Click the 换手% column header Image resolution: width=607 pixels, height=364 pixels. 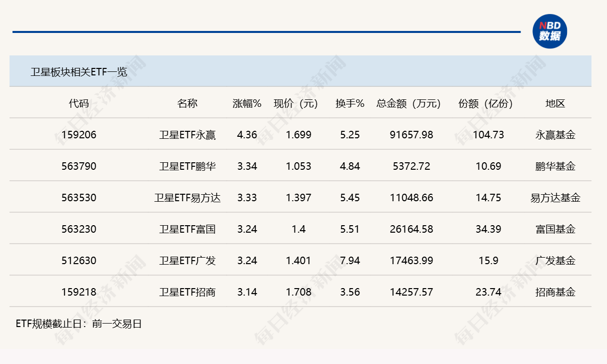tap(349, 103)
